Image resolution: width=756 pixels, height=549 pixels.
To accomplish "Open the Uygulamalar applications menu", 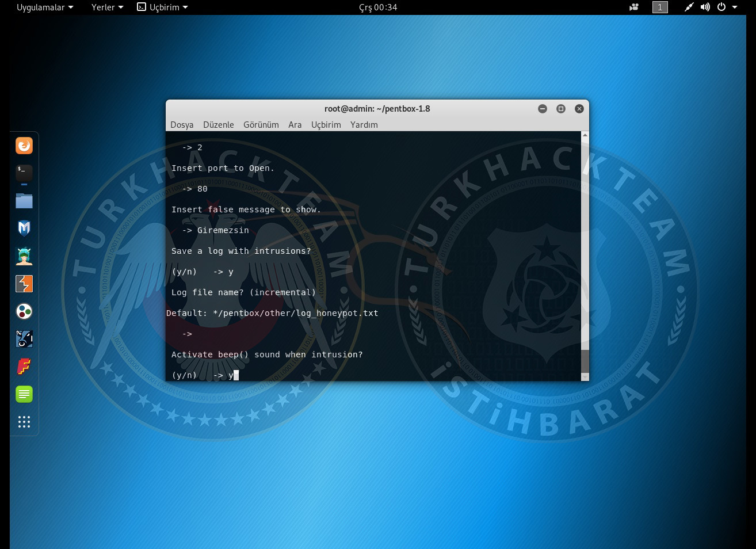I will pos(45,7).
